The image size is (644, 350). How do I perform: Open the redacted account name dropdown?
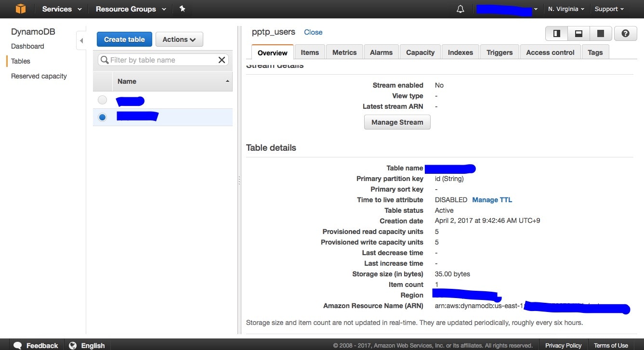(x=507, y=9)
